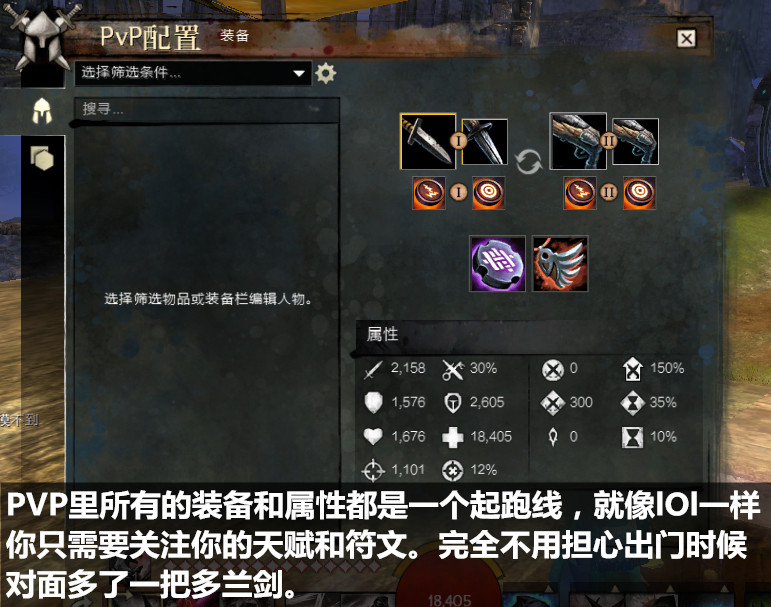
Task: Select the main-hand pistol in weapon set II
Action: (578, 141)
